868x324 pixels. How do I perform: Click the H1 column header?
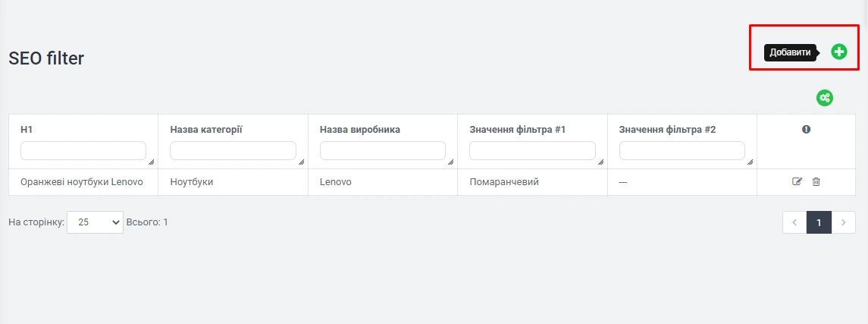point(27,130)
